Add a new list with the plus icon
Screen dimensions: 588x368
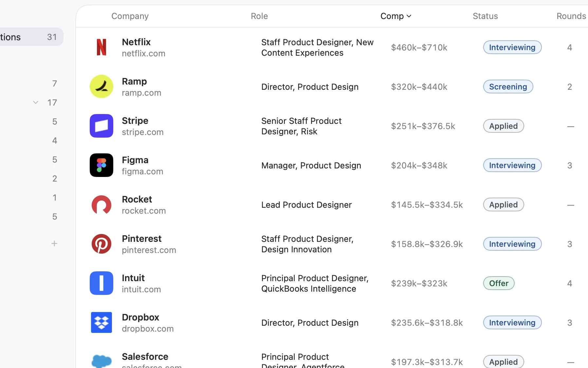54,243
